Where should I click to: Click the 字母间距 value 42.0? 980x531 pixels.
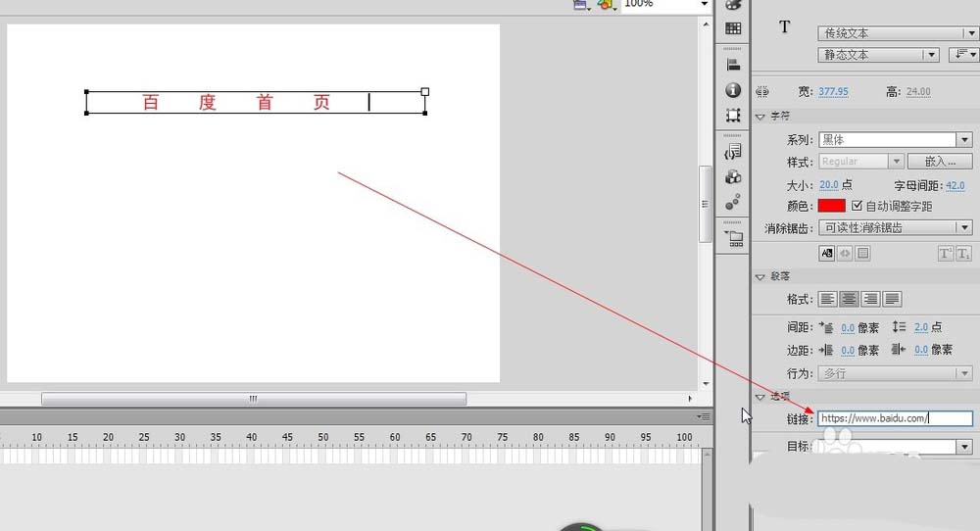point(955,185)
